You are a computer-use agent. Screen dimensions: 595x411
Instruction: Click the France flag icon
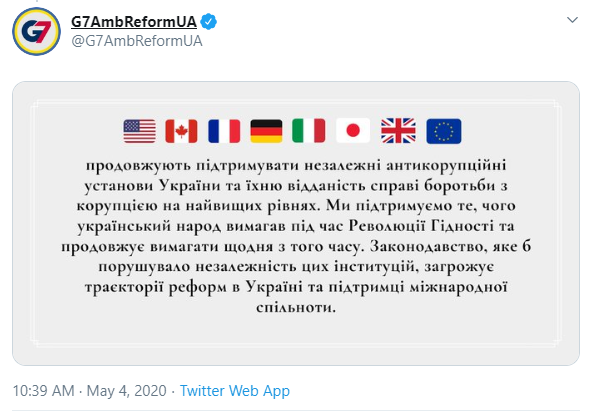pos(224,131)
